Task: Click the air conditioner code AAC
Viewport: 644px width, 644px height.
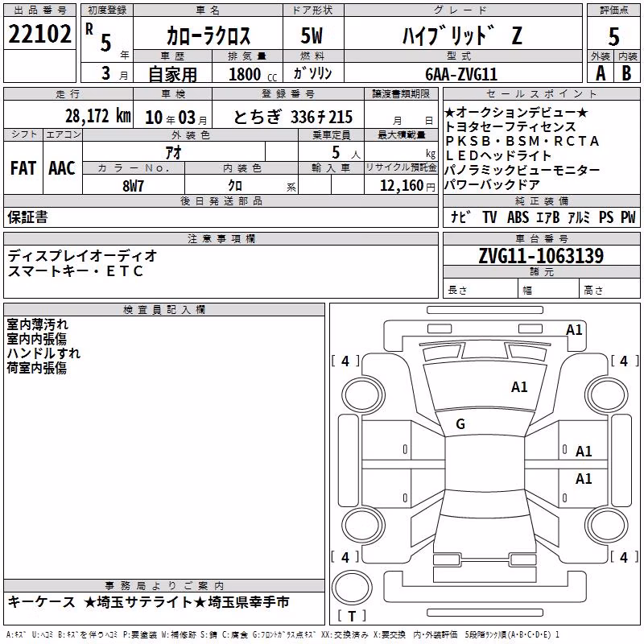Action: click(62, 168)
